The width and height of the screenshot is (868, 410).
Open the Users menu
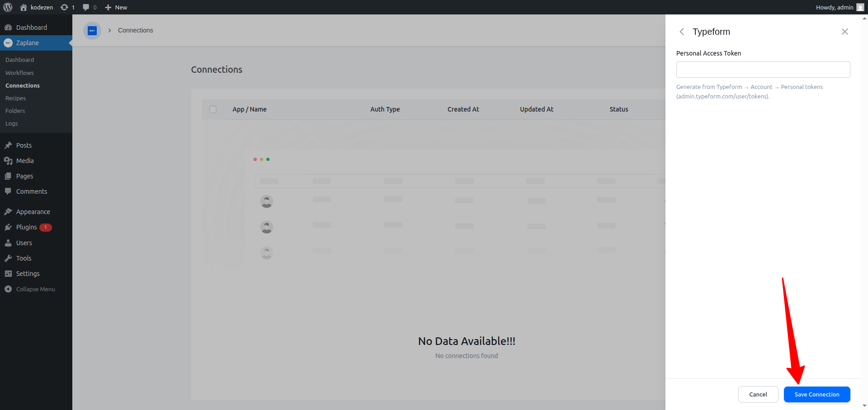(x=36, y=243)
